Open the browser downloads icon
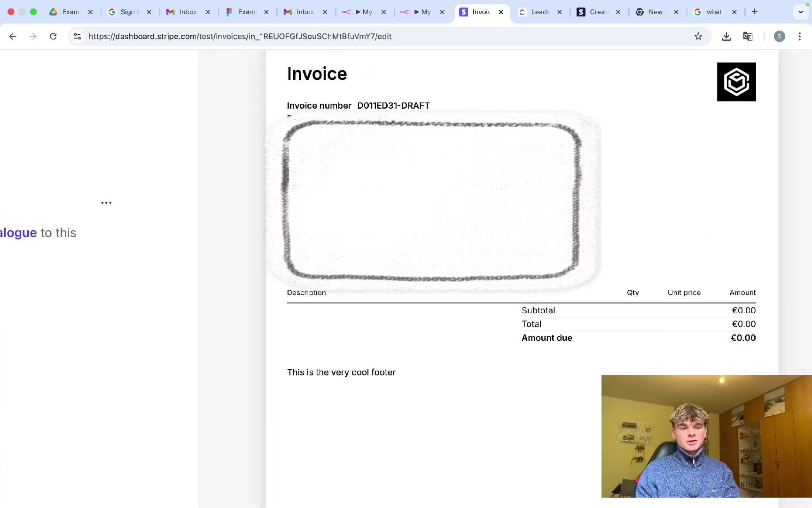The image size is (812, 508). [x=726, y=36]
